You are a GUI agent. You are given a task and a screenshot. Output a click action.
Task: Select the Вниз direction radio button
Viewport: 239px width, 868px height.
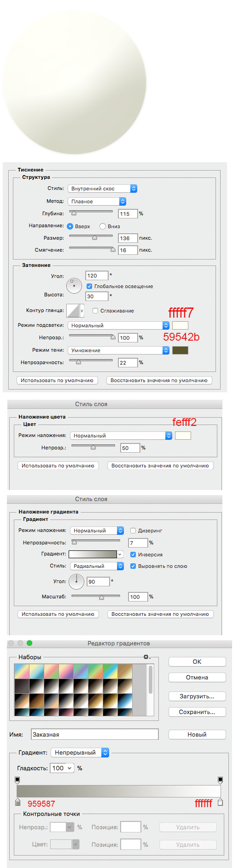[x=103, y=226]
